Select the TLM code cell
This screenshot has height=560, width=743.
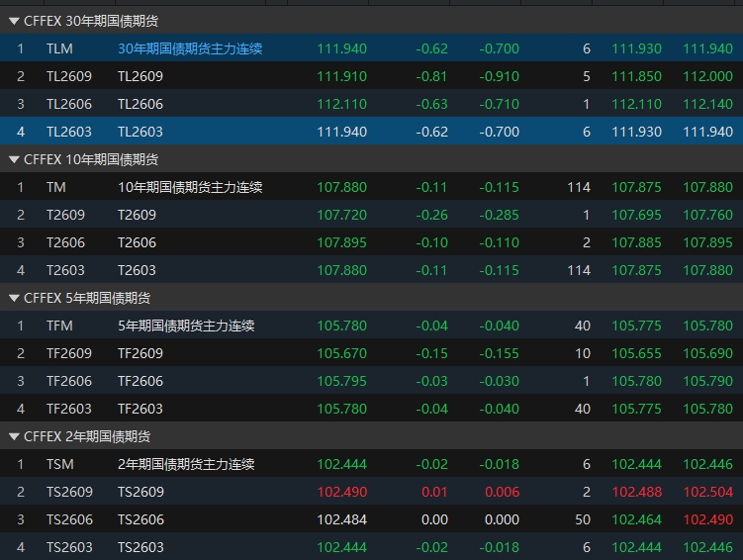(59, 48)
